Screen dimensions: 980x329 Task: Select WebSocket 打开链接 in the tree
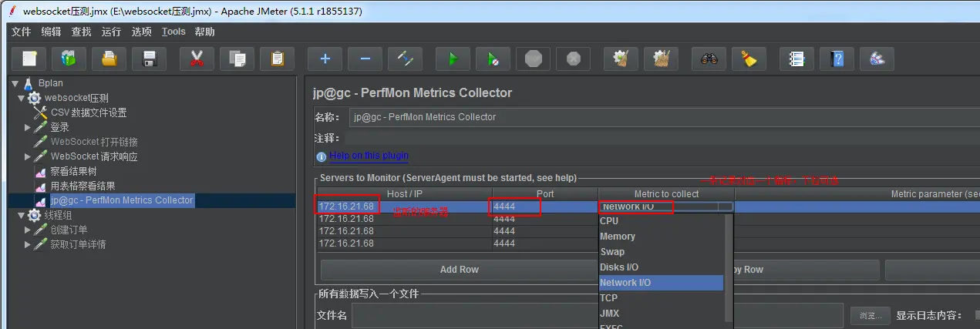click(x=94, y=142)
